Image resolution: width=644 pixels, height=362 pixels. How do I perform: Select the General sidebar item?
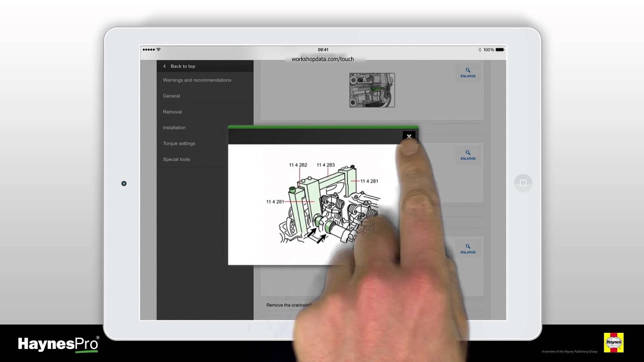point(205,96)
